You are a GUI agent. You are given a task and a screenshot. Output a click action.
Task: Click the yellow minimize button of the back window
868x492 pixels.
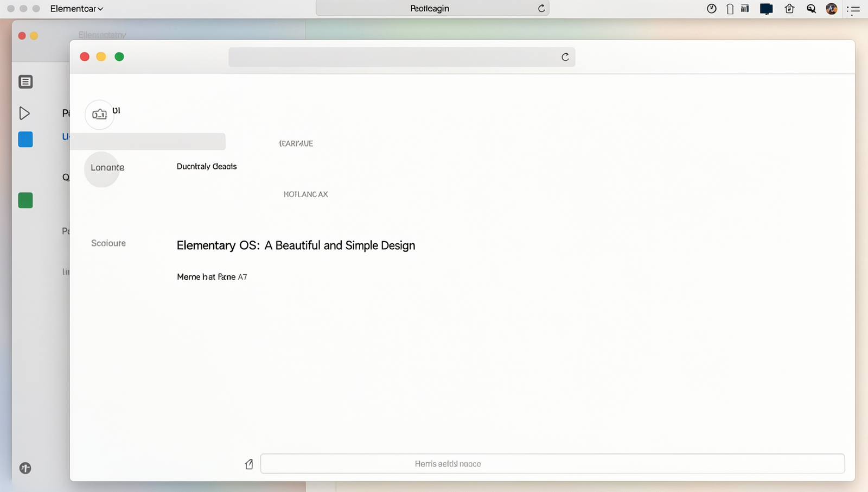(x=34, y=36)
